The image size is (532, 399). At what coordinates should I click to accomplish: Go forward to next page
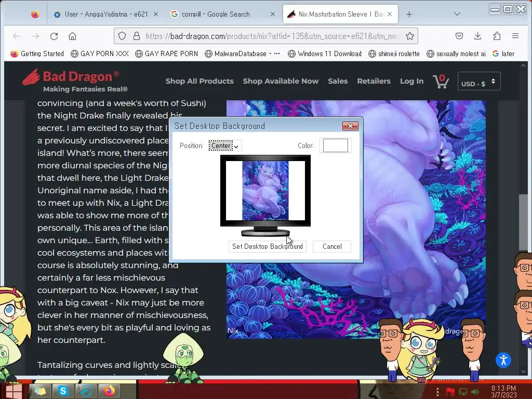(x=35, y=36)
